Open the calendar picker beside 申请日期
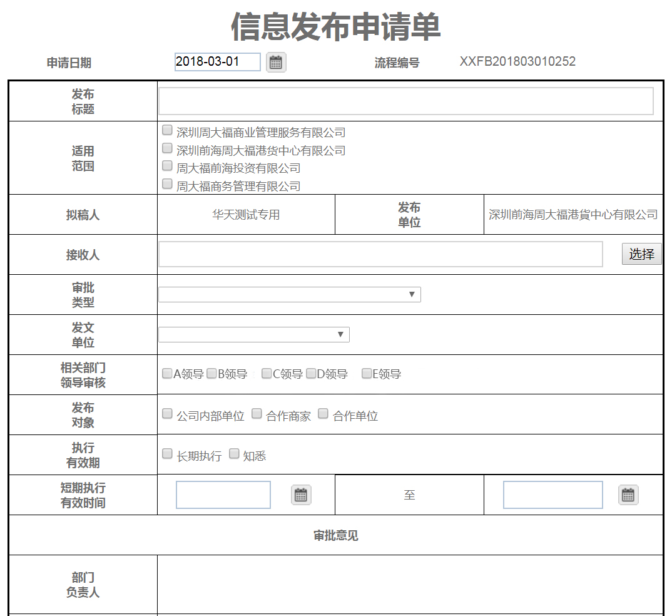Screen dimensions: 672x616 [x=276, y=62]
